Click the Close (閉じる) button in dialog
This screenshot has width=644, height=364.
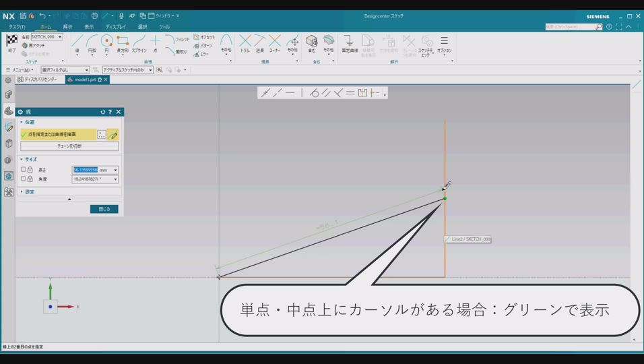pos(104,209)
